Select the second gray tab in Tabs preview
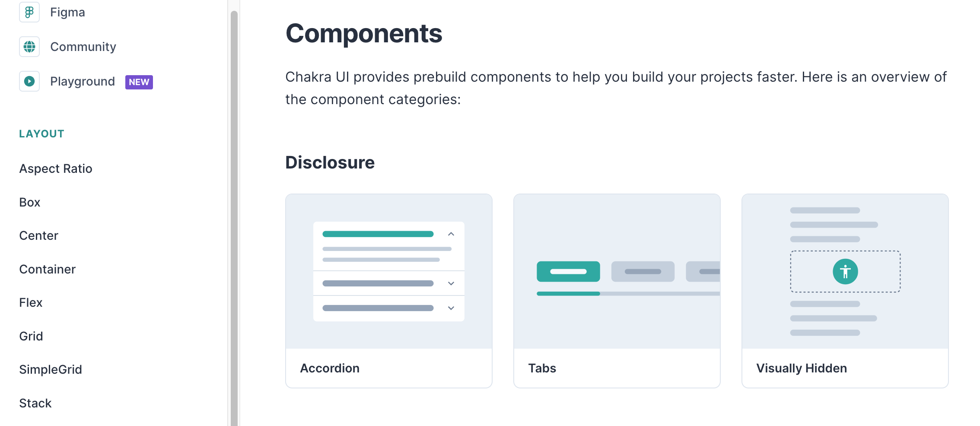Image resolution: width=980 pixels, height=426 pixels. click(643, 271)
